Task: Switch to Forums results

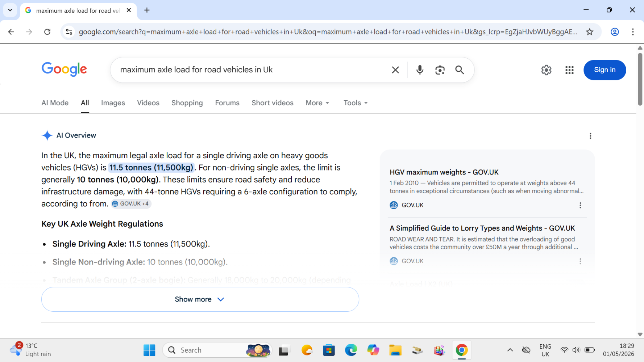Action: (x=227, y=103)
